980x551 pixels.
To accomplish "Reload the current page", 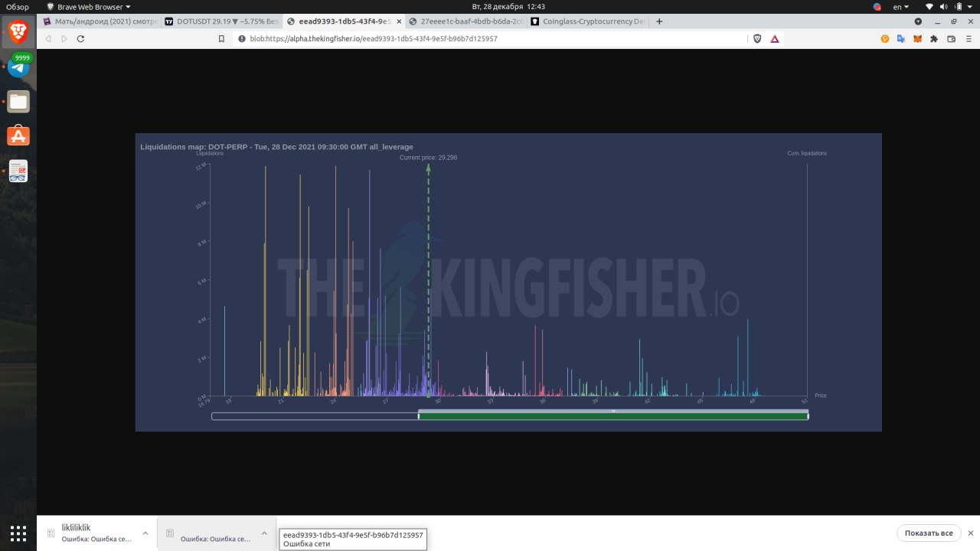I will (x=80, y=38).
